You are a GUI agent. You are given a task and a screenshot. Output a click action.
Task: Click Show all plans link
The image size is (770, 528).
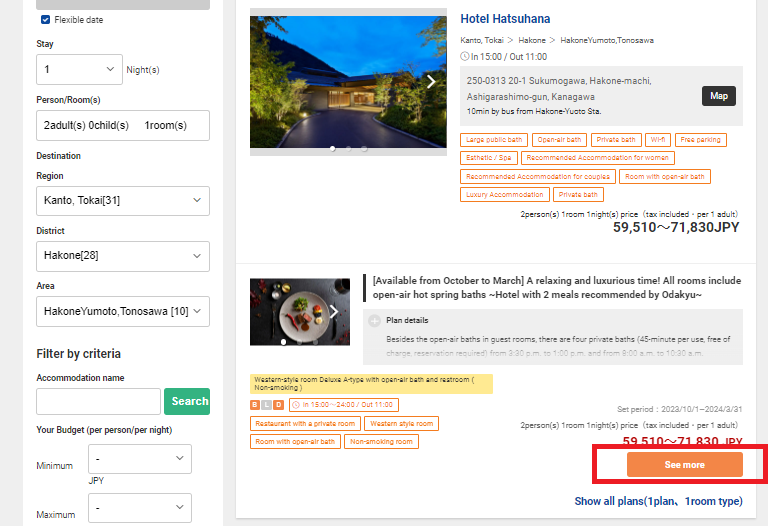click(x=658, y=501)
